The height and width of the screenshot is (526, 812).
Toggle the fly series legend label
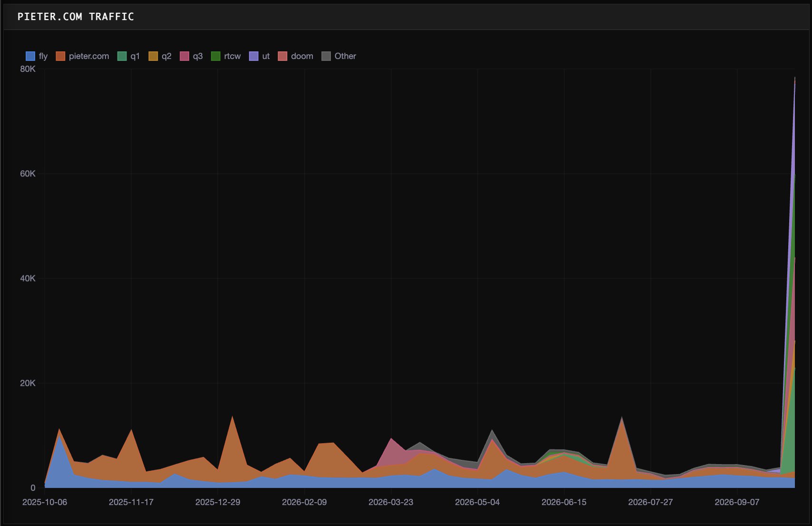coord(43,56)
